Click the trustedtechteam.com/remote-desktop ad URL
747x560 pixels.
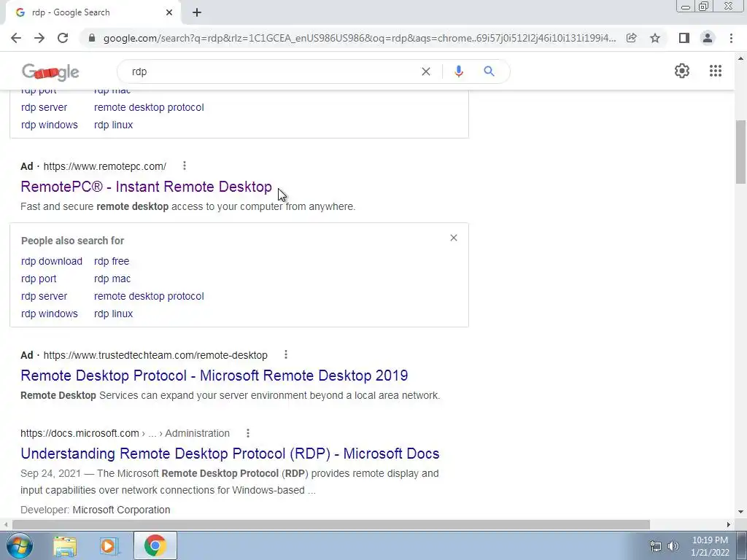155,355
